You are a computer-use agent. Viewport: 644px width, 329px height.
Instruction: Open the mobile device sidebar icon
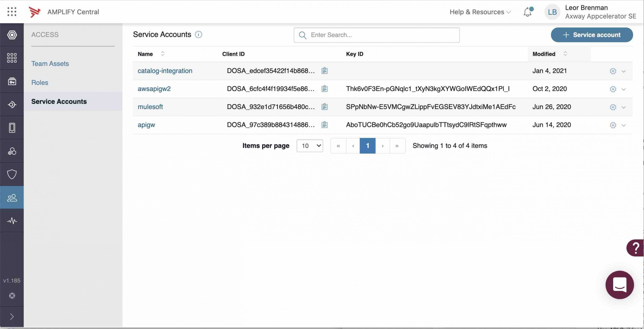[x=12, y=128]
